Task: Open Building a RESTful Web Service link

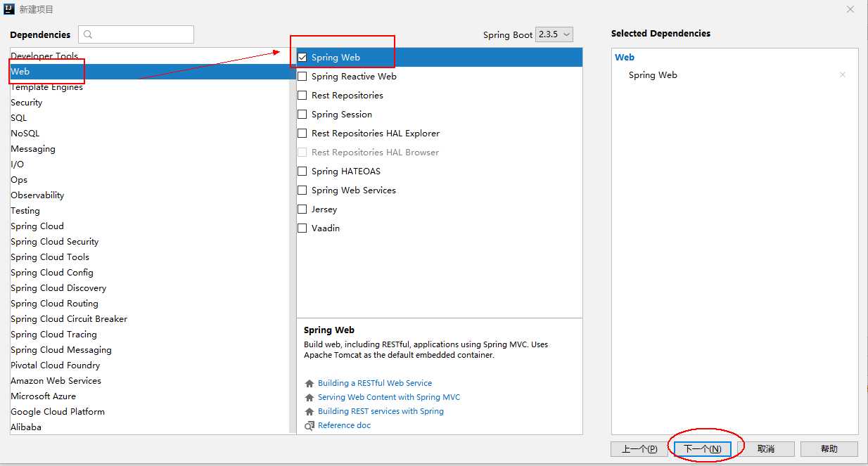Action: coord(375,383)
